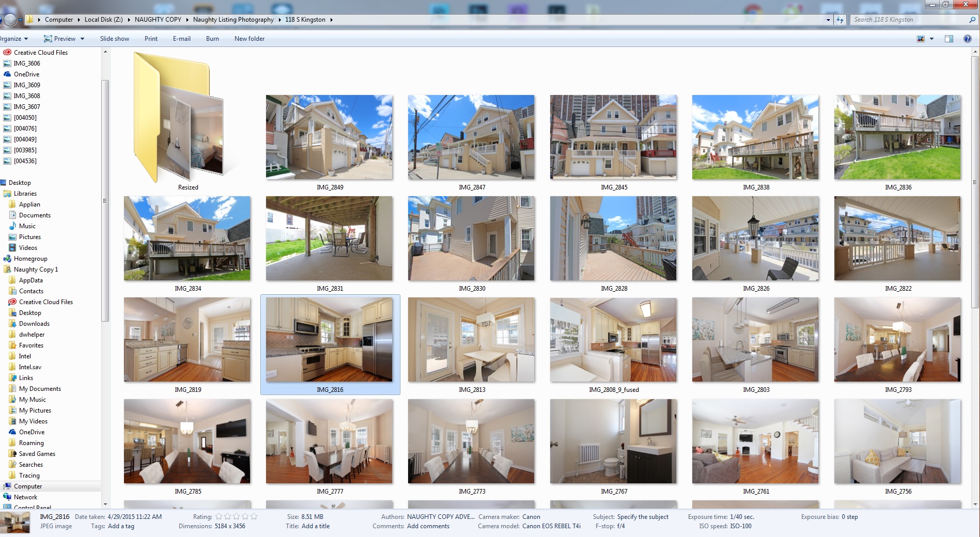Select the IMG_2761 living room thumbnail
This screenshot has width=980, height=537.
click(x=755, y=441)
